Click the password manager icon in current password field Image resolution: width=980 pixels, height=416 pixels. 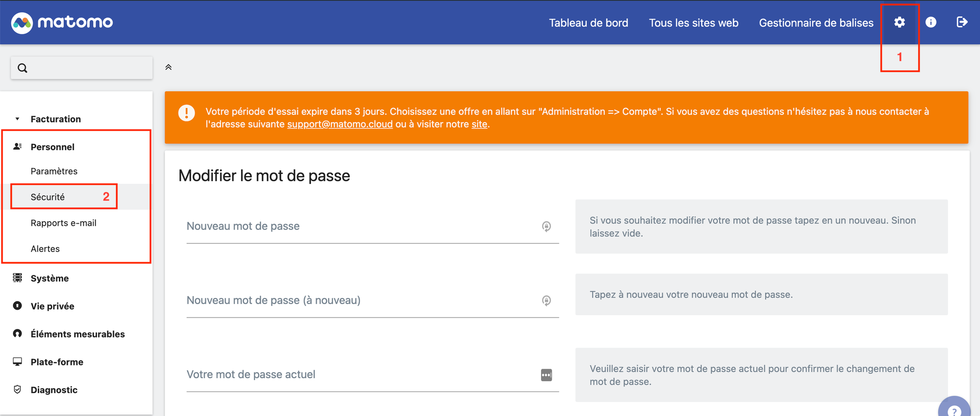(x=546, y=375)
